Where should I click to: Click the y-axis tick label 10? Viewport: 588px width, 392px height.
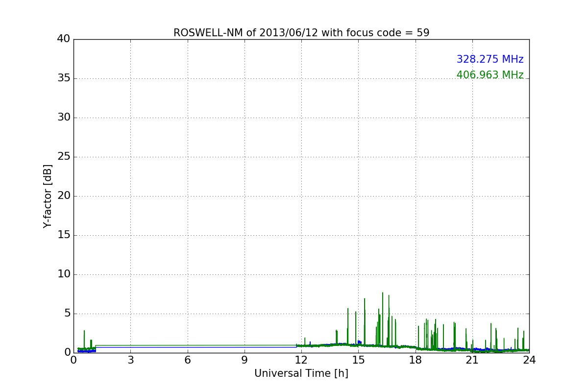coord(64,274)
